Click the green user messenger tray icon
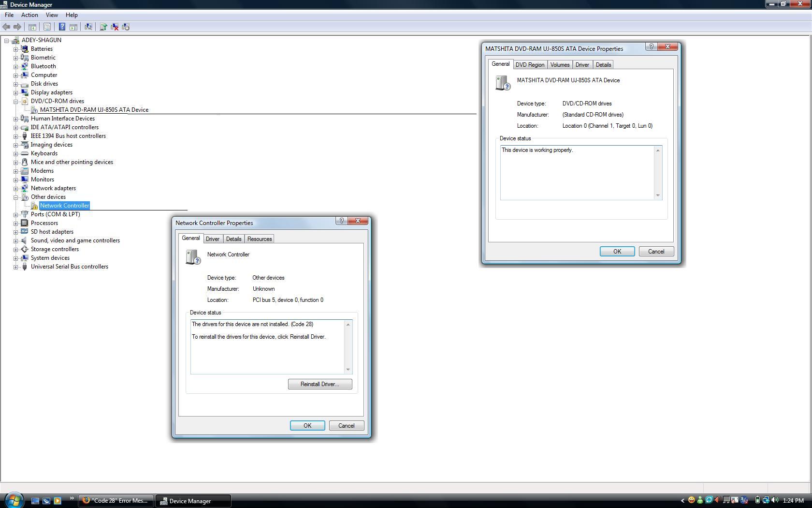Image resolution: width=812 pixels, height=508 pixels. pos(700,500)
